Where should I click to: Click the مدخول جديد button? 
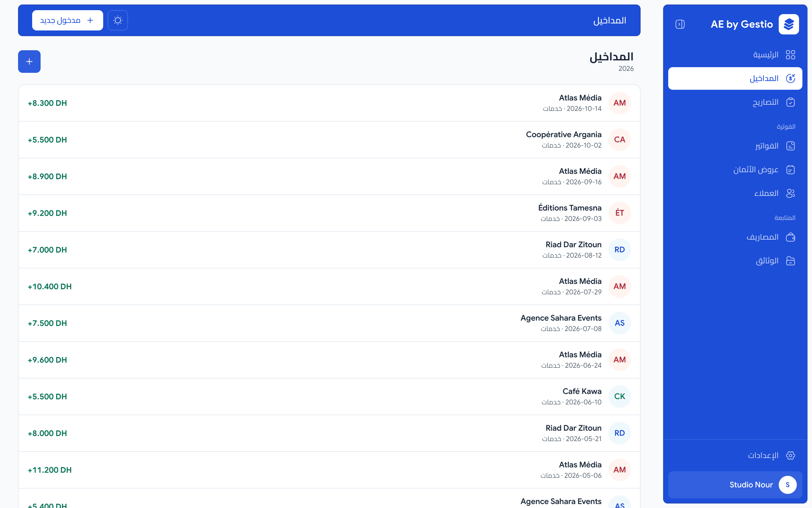67,21
